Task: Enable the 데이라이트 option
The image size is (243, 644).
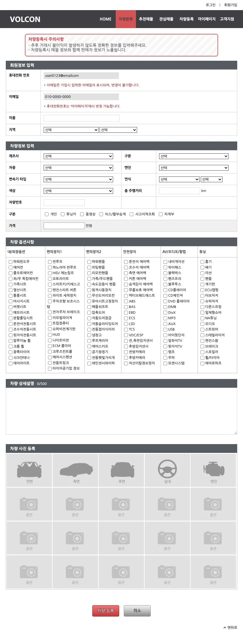Action: [10, 363]
